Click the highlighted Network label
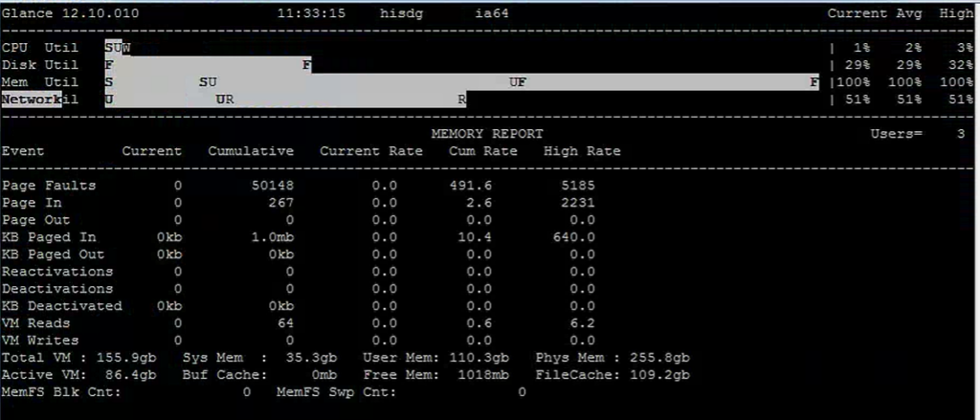The height and width of the screenshot is (420, 980). click(32, 99)
